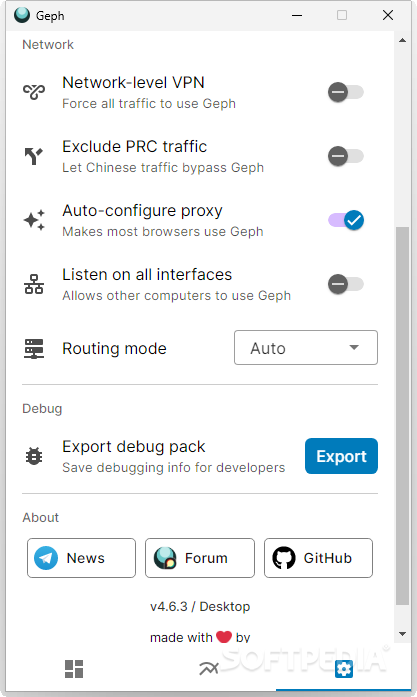Viewport: 417px width, 697px height.
Task: Click the red heart icon
Action: (224, 637)
